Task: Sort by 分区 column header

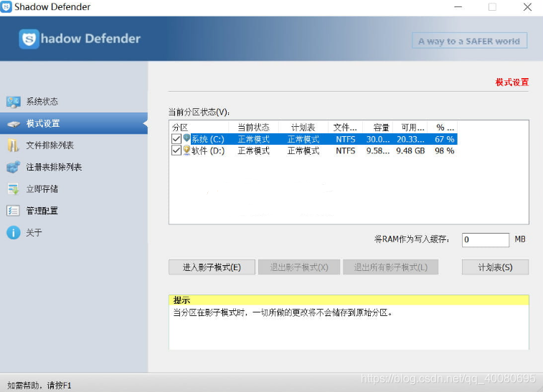Action: pyautogui.click(x=199, y=128)
